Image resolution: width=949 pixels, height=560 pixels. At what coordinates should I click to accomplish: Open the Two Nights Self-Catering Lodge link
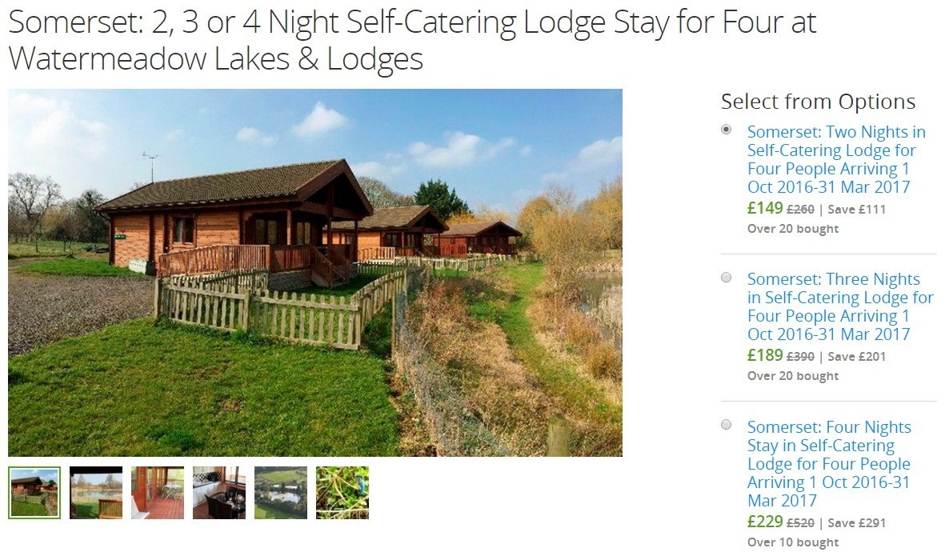(x=836, y=159)
